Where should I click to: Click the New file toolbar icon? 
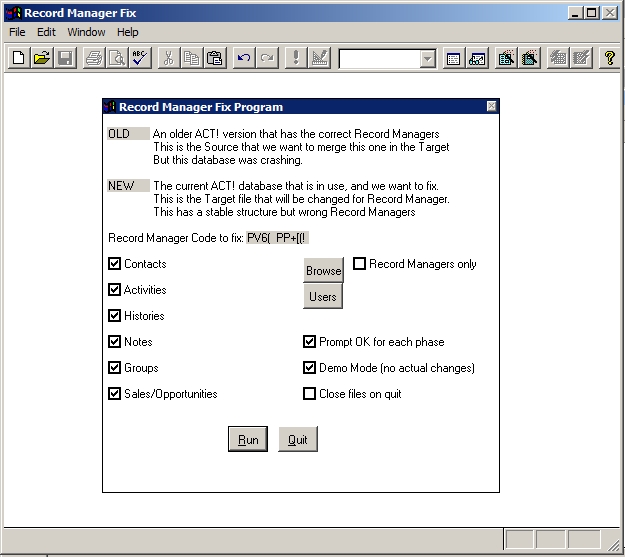(19, 58)
